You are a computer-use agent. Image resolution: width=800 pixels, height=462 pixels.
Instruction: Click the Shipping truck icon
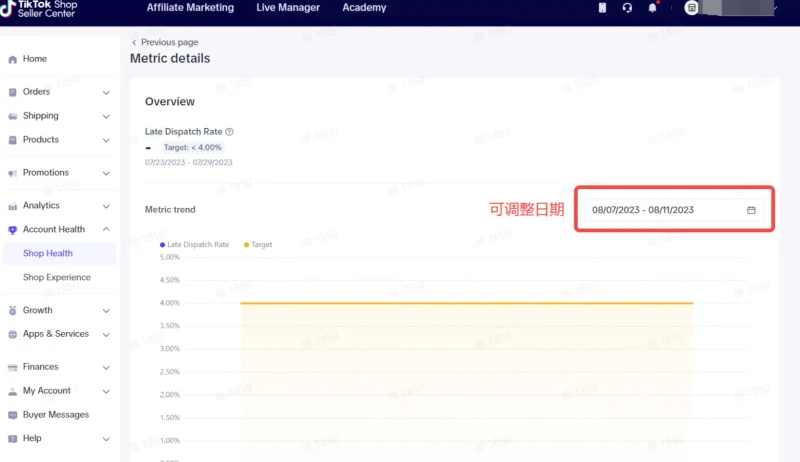(13, 116)
